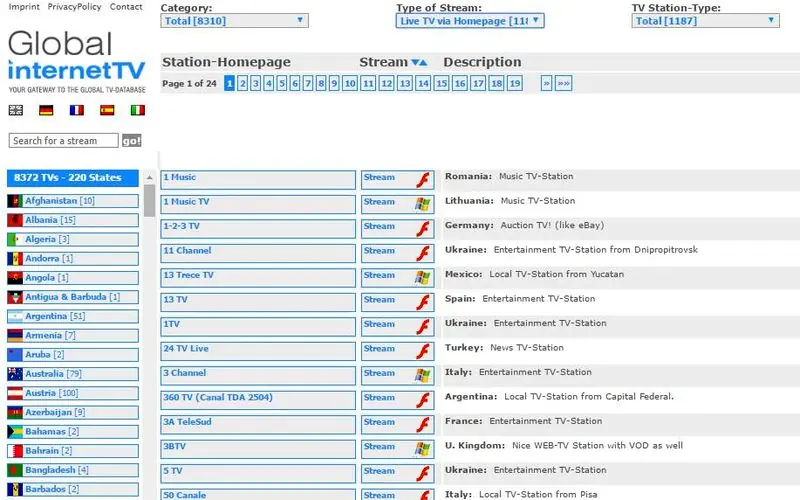Switch site language to Italian flag
This screenshot has width=800, height=500.
(x=138, y=110)
